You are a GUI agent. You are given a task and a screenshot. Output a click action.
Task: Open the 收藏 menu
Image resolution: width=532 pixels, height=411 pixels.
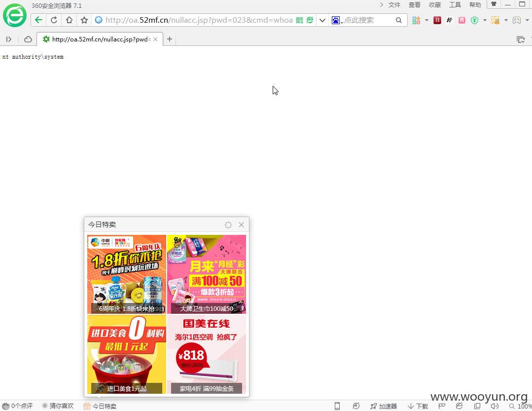(435, 5)
